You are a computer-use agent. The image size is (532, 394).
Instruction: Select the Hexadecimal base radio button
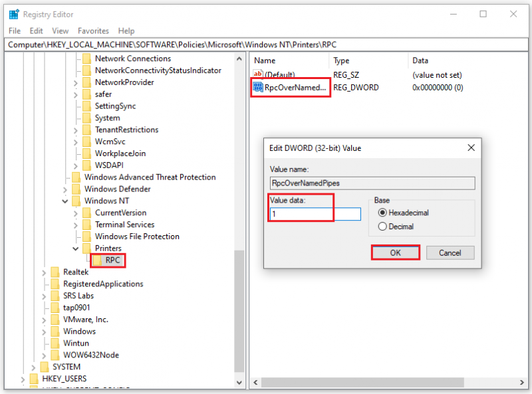click(382, 213)
